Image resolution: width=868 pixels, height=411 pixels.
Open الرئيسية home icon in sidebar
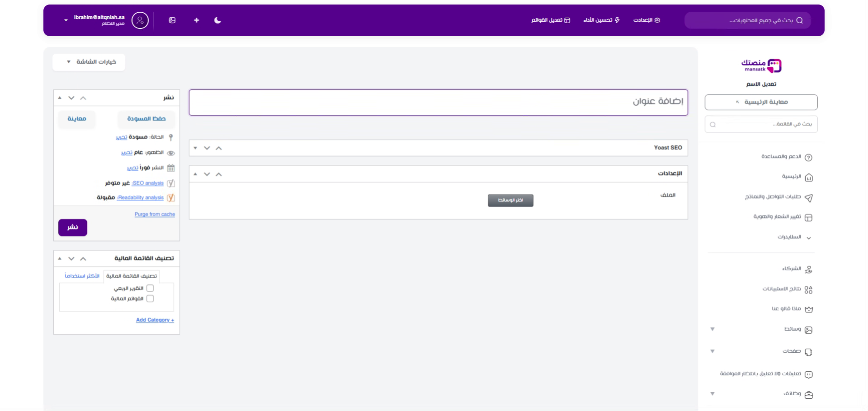[x=808, y=177]
